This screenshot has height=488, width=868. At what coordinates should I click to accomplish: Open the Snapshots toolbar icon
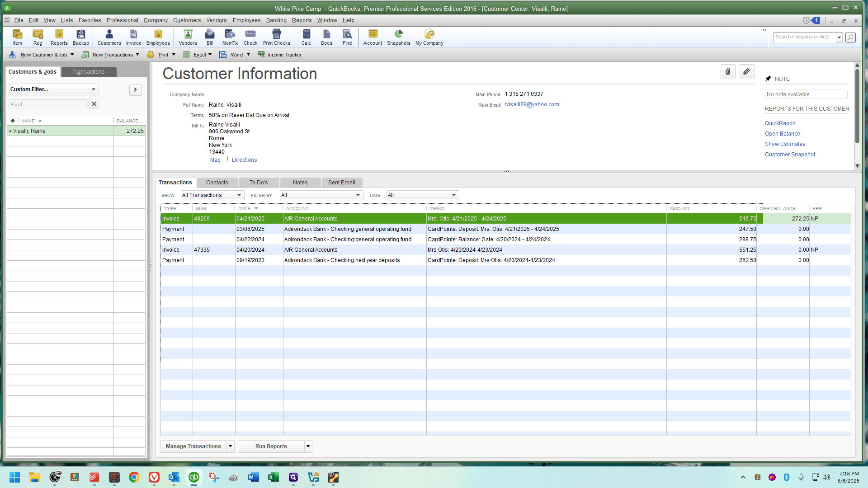(x=399, y=37)
